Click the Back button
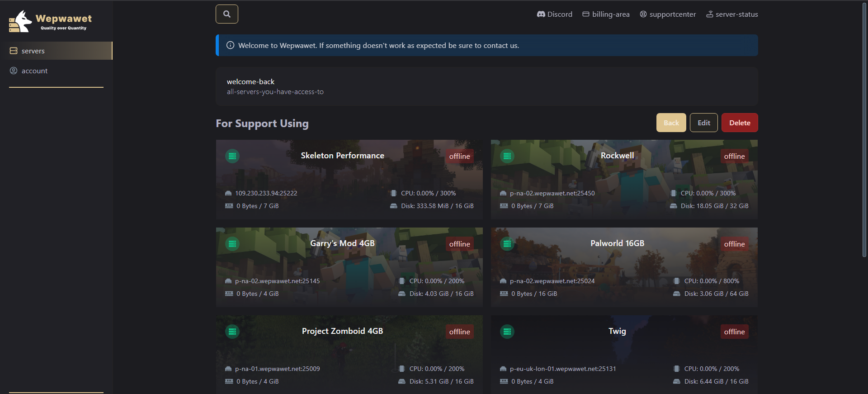The width and height of the screenshot is (868, 394). (671, 123)
